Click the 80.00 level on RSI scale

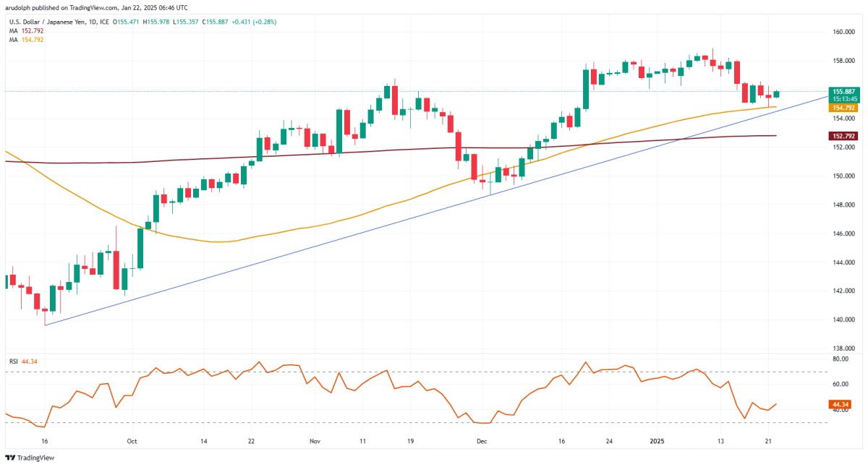click(x=840, y=359)
